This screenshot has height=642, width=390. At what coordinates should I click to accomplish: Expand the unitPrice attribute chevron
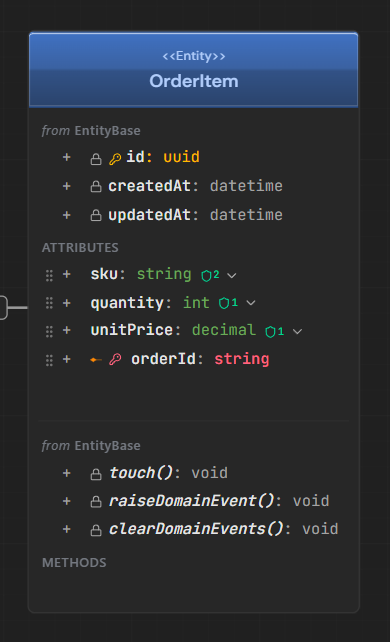point(298,331)
